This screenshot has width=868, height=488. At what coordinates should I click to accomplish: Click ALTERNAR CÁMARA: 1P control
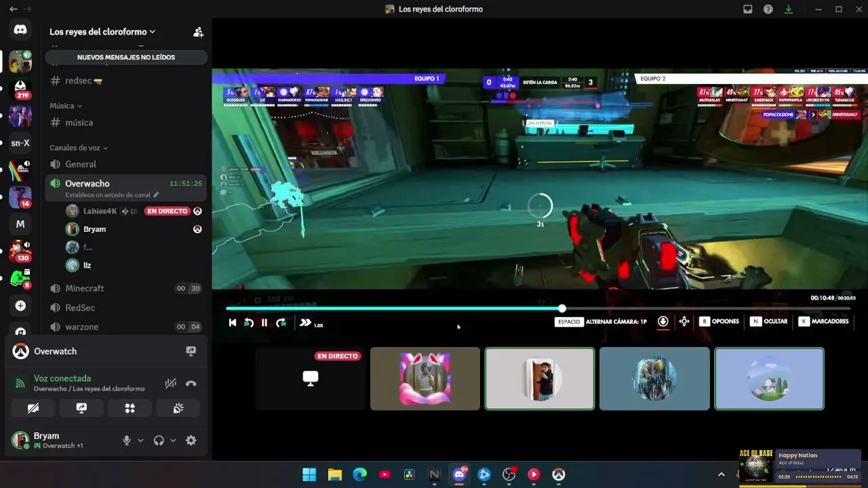[601, 321]
